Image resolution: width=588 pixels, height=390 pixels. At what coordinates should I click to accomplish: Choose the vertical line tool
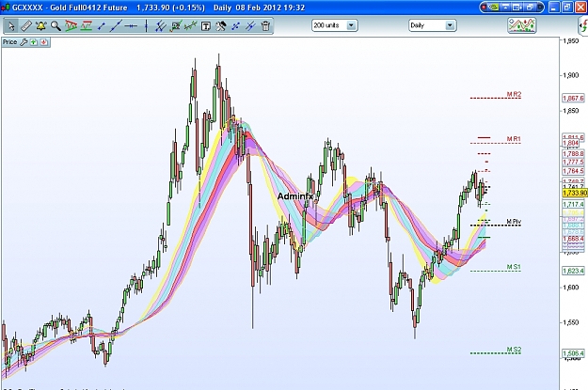coord(146,26)
